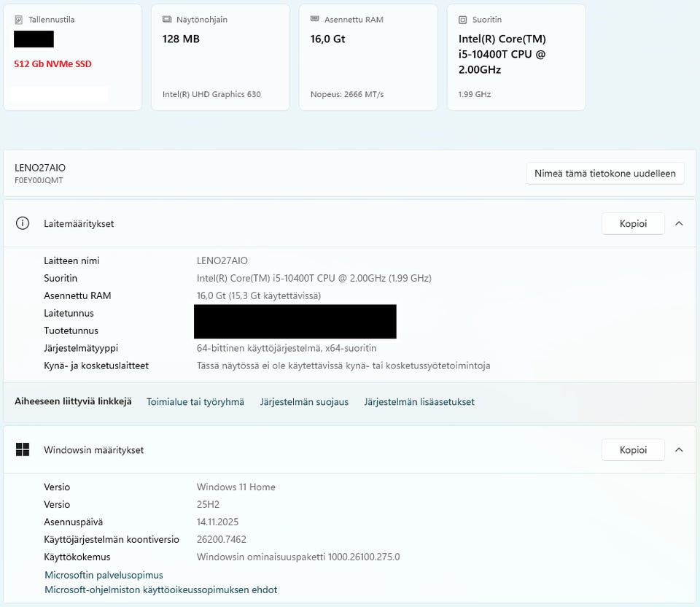The image size is (700, 607).
Task: Click the Suoritin value in device specs
Action: click(314, 278)
